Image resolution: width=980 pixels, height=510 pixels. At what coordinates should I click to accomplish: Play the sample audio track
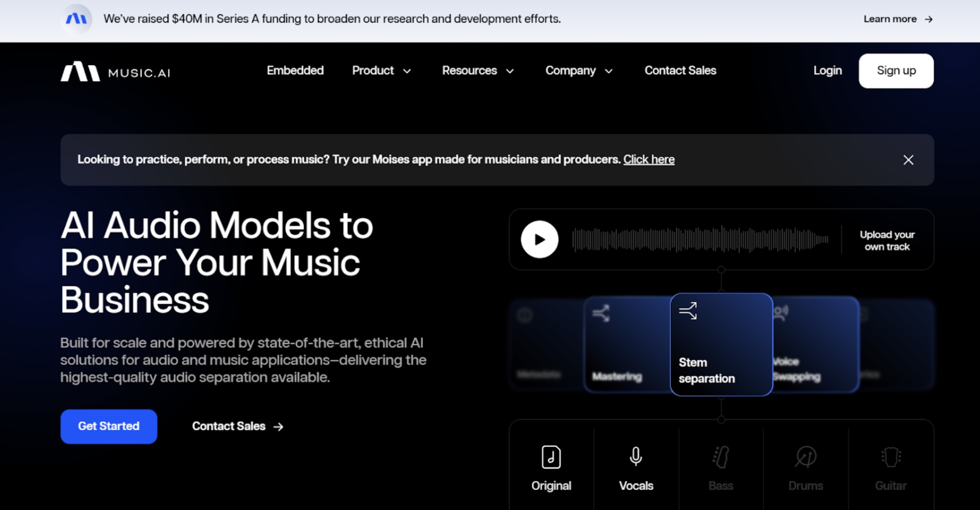pyautogui.click(x=539, y=239)
